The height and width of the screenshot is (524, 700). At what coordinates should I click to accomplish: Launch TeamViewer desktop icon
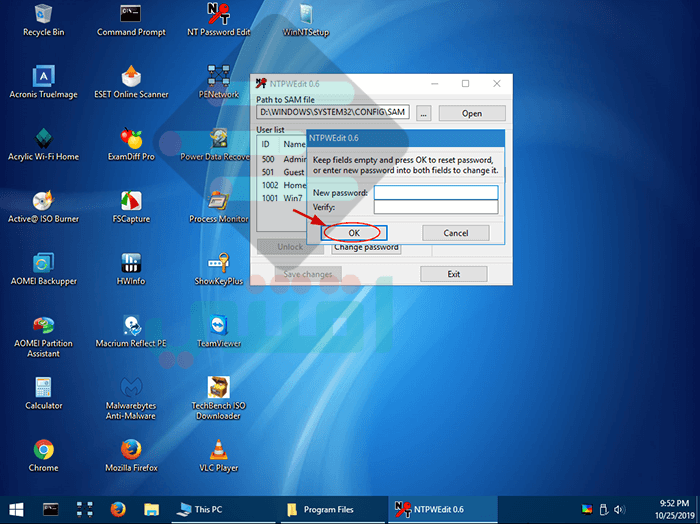pos(218,331)
